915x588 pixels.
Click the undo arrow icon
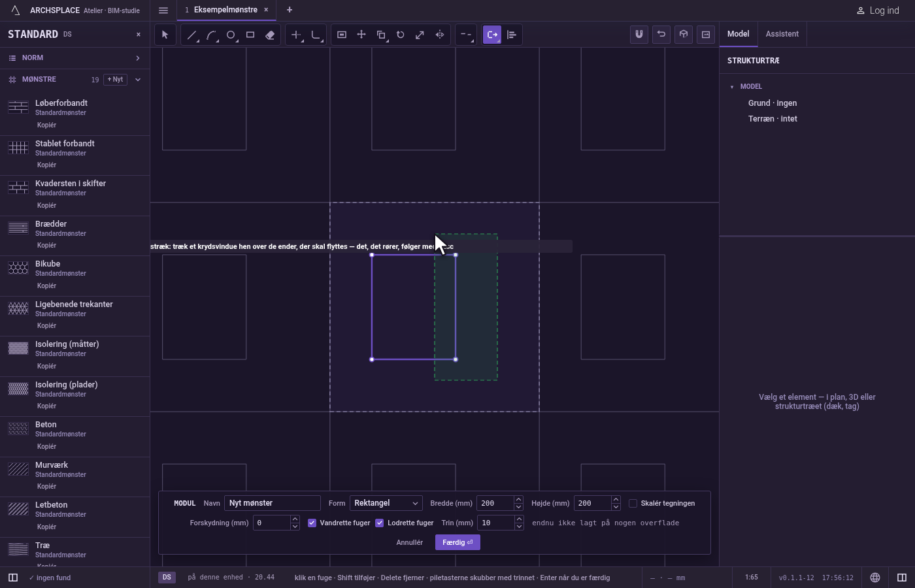(661, 35)
